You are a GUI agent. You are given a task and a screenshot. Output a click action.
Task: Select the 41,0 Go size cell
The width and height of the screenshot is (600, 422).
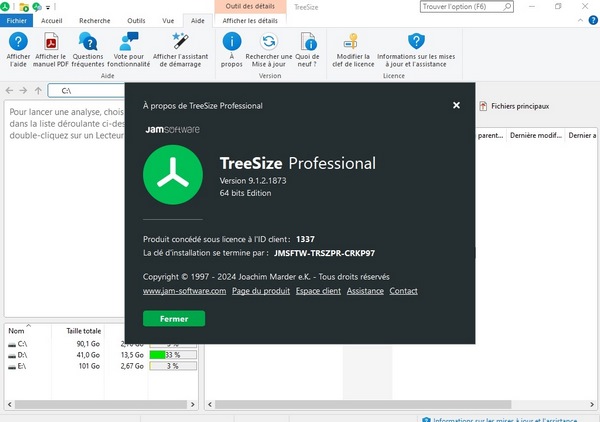pos(88,355)
